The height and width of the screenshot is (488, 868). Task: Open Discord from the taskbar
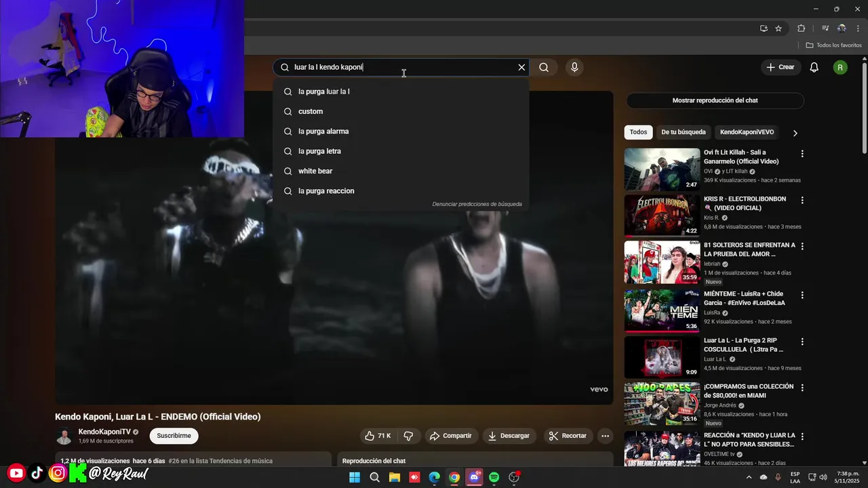(474, 477)
